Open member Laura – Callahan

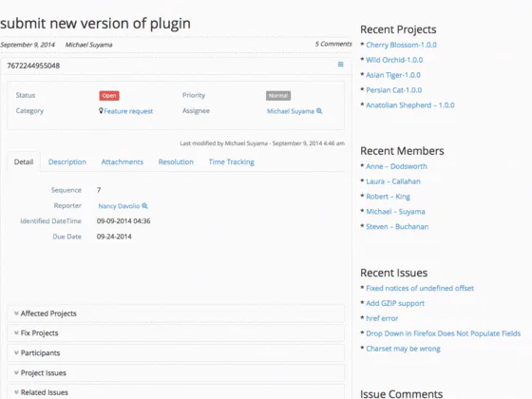coord(393,181)
